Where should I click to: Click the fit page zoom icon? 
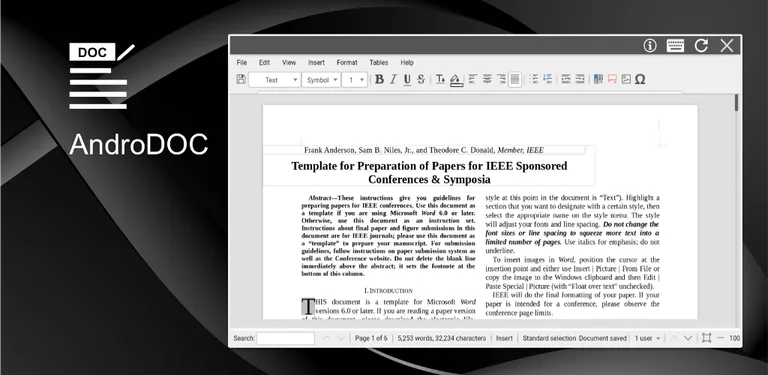click(706, 338)
